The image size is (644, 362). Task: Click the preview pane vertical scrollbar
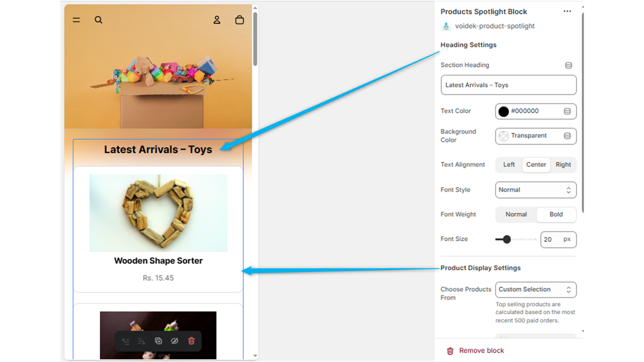[255, 39]
